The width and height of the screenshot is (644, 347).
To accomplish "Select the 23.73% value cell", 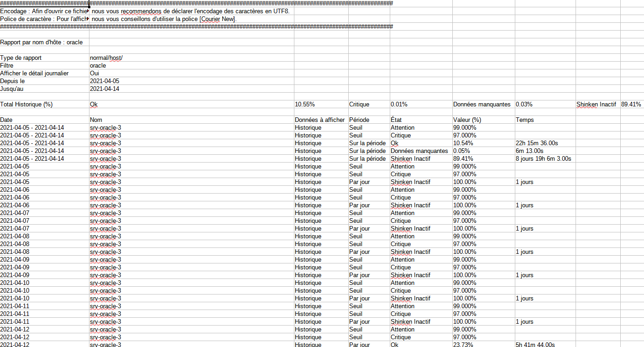I will pyautogui.click(x=463, y=345).
